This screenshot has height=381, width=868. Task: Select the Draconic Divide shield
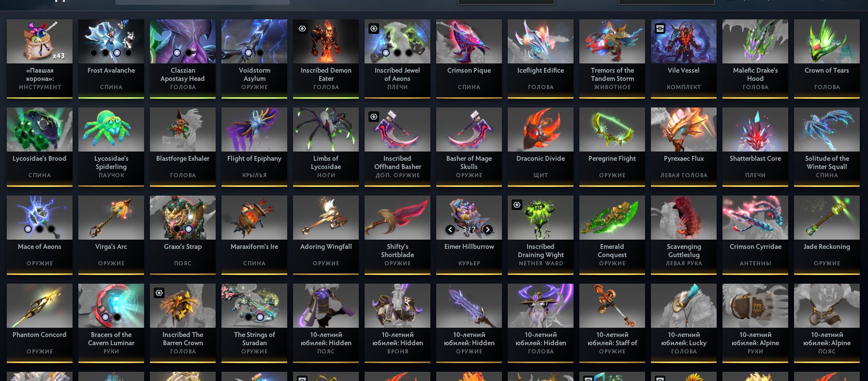click(541, 147)
